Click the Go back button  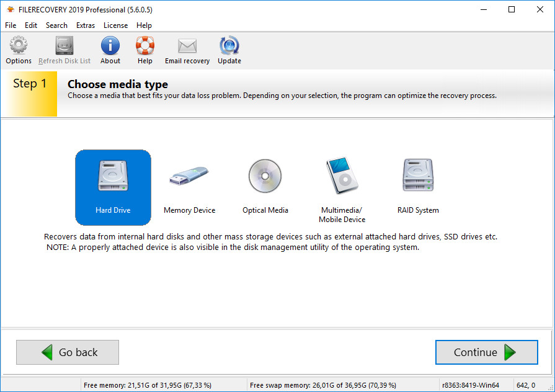click(68, 352)
